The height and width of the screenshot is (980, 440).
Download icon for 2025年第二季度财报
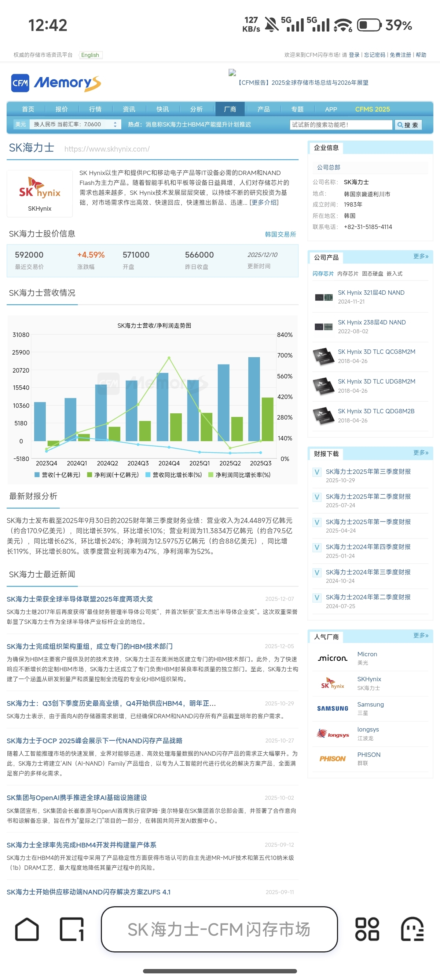(x=316, y=497)
